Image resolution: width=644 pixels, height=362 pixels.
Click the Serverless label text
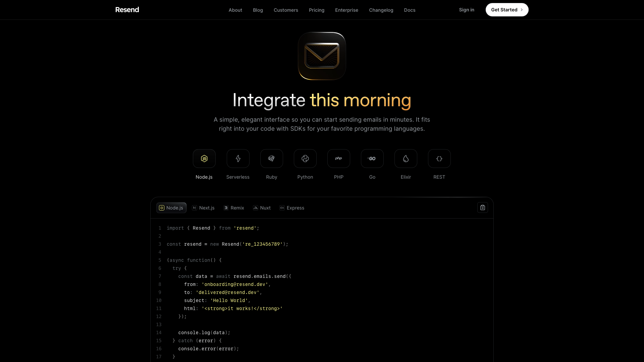pyautogui.click(x=238, y=177)
